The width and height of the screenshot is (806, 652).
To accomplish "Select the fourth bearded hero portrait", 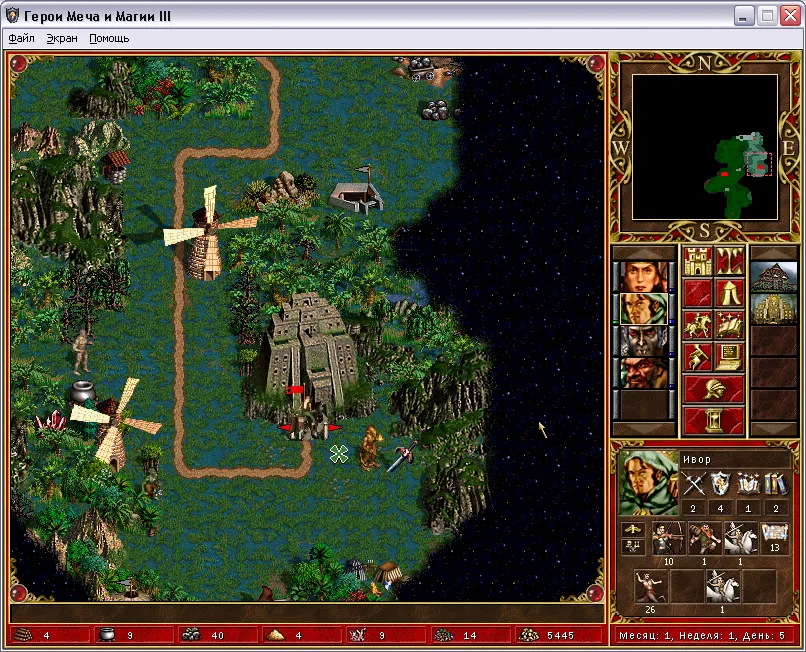I will pos(644,373).
